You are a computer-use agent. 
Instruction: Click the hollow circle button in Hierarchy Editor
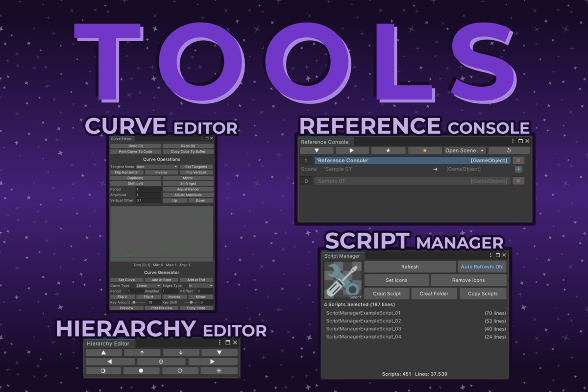coord(181,371)
